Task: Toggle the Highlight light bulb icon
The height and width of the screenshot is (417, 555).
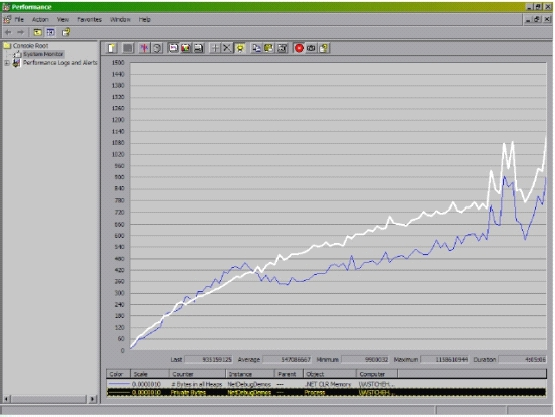Action: (x=240, y=48)
